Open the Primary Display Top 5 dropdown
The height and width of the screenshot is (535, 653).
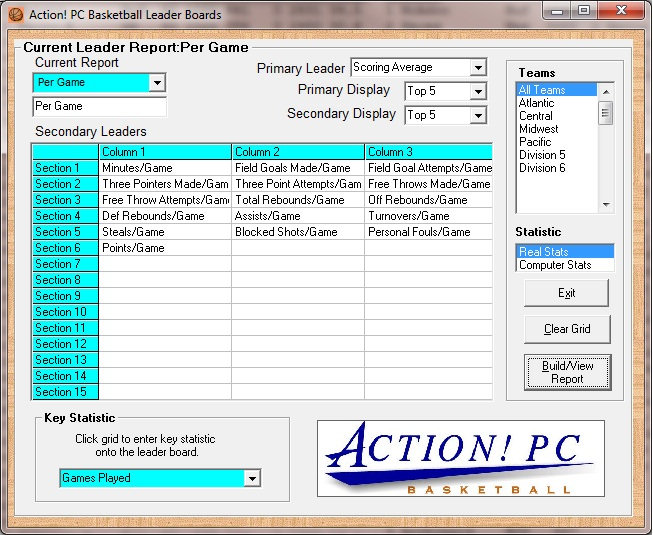(477, 92)
